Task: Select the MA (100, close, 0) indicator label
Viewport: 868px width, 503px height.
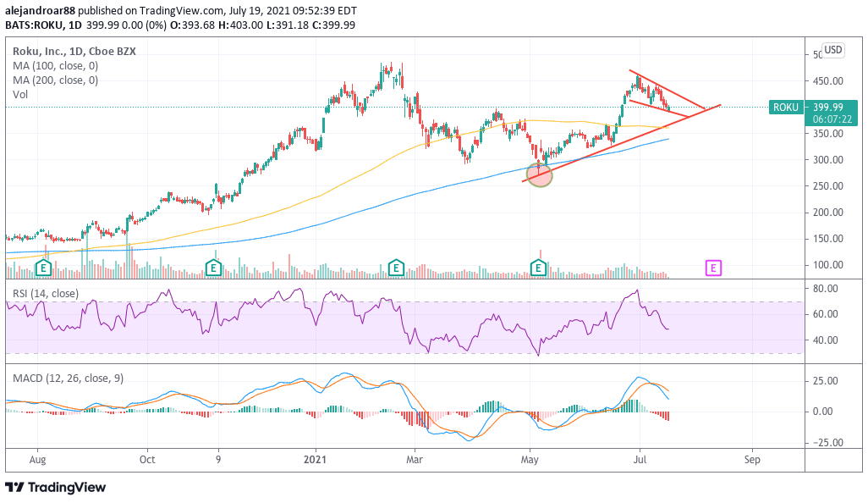Action: (x=55, y=65)
